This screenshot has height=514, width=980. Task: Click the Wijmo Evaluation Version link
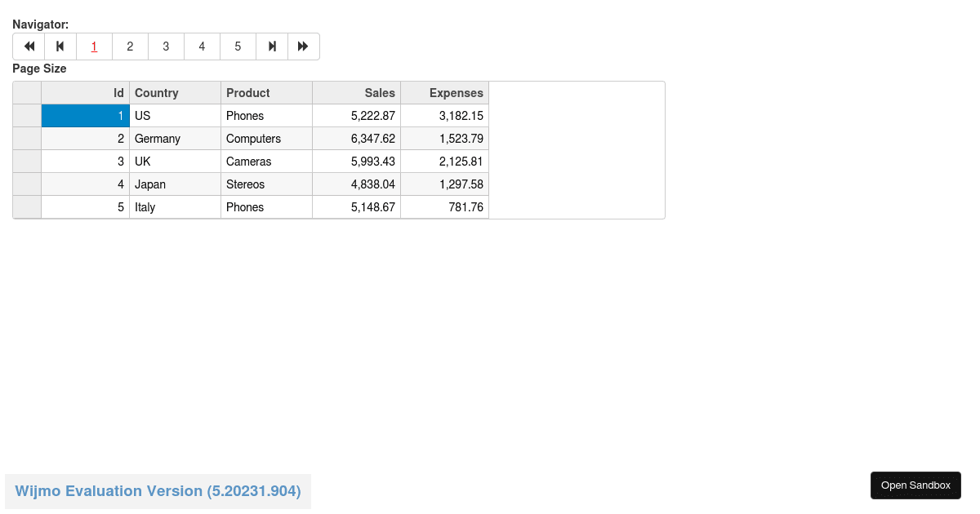pyautogui.click(x=158, y=491)
